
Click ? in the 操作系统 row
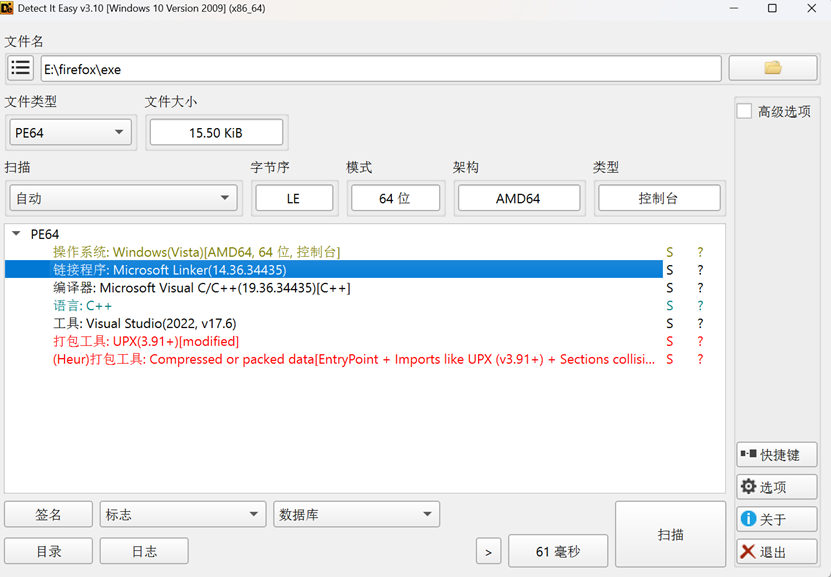click(x=700, y=252)
